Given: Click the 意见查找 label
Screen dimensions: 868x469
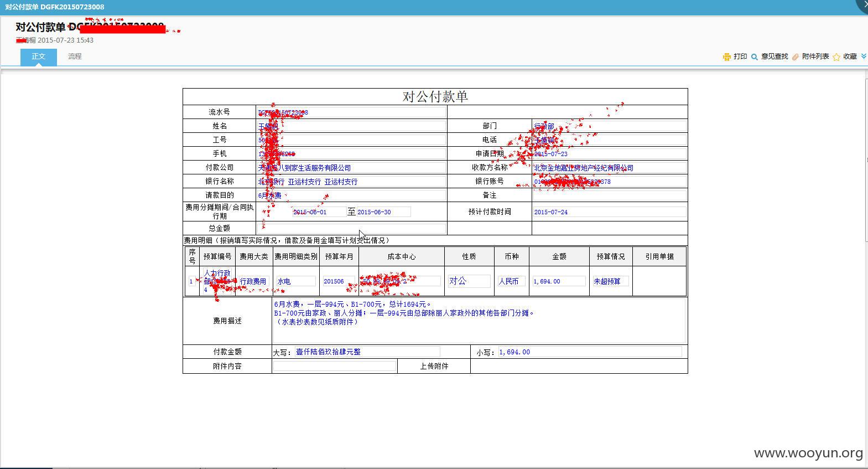Looking at the screenshot, I should (775, 56).
